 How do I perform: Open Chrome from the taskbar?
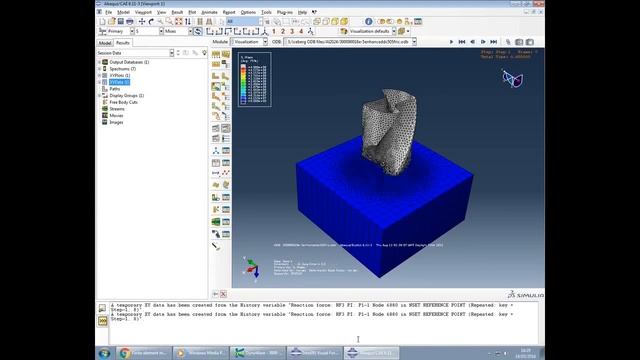pyautogui.click(x=143, y=353)
